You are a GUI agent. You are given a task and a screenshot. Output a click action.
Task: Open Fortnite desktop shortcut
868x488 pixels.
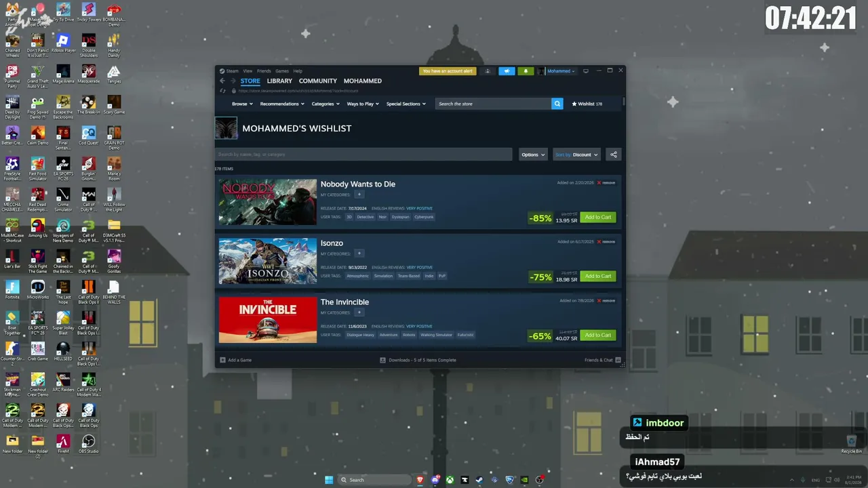[x=12, y=290]
